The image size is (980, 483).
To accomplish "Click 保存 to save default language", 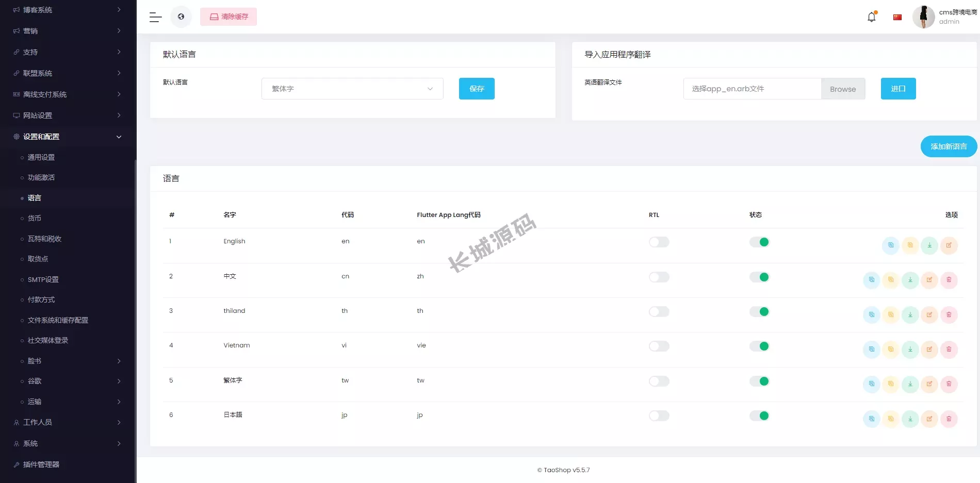I will click(477, 89).
